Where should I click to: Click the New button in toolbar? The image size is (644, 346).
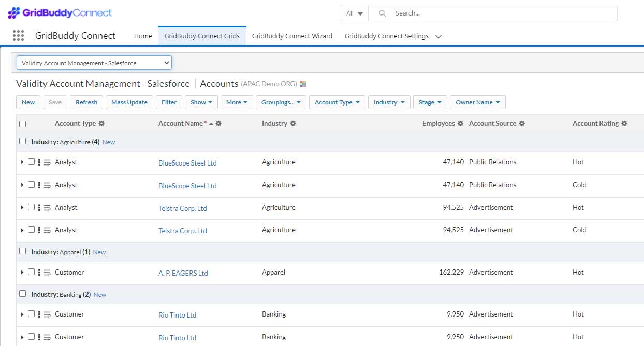tap(28, 102)
